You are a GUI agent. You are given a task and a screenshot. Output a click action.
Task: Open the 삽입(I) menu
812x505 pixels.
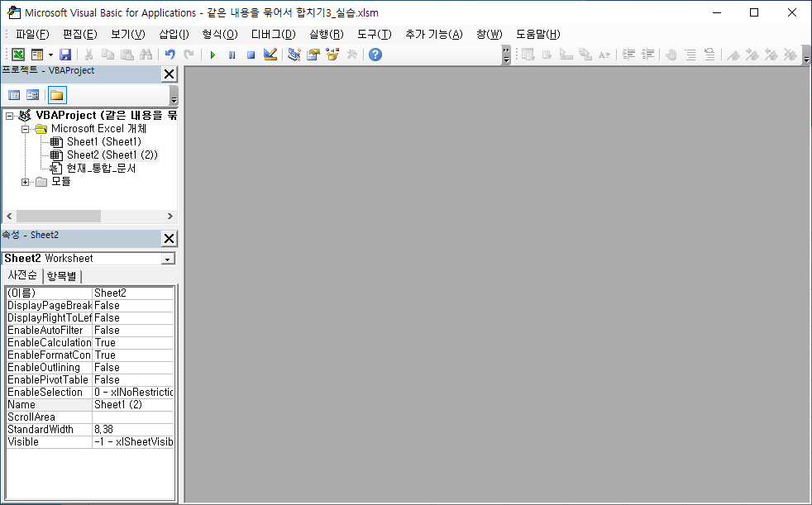pyautogui.click(x=174, y=34)
